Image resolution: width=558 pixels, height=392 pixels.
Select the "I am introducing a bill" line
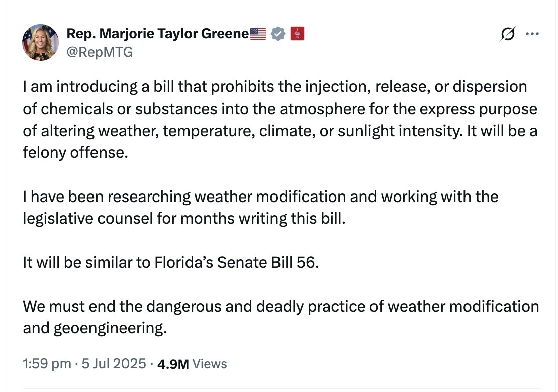274,87
